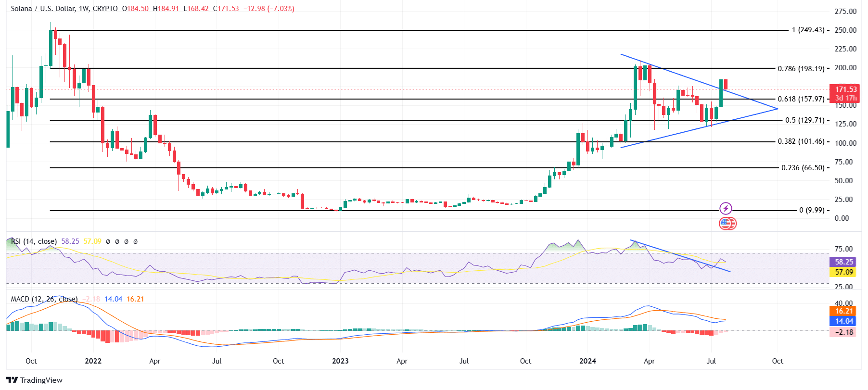Click the blue 14.04 value in MACD legend
This screenshot has height=390, width=868.
113,299
